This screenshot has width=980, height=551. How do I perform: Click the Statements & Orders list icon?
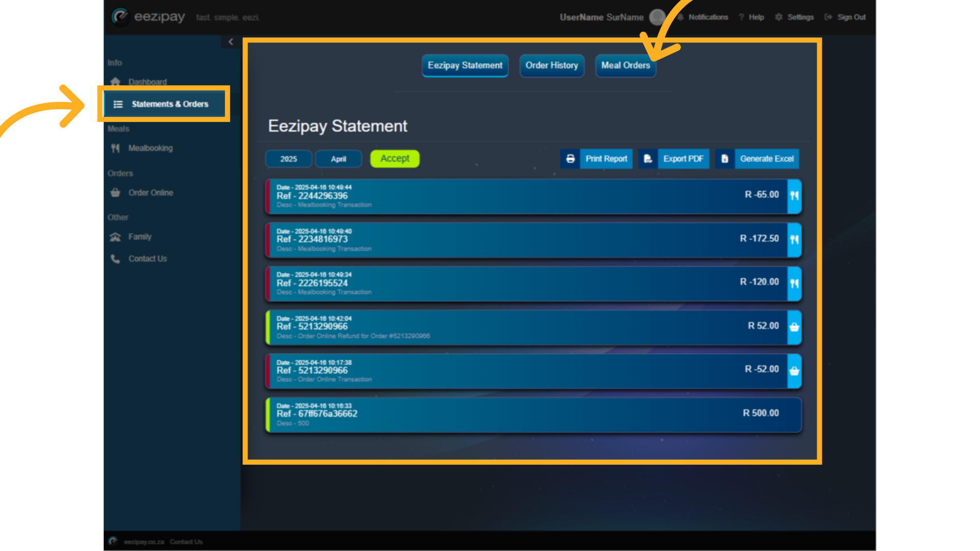pyautogui.click(x=118, y=104)
